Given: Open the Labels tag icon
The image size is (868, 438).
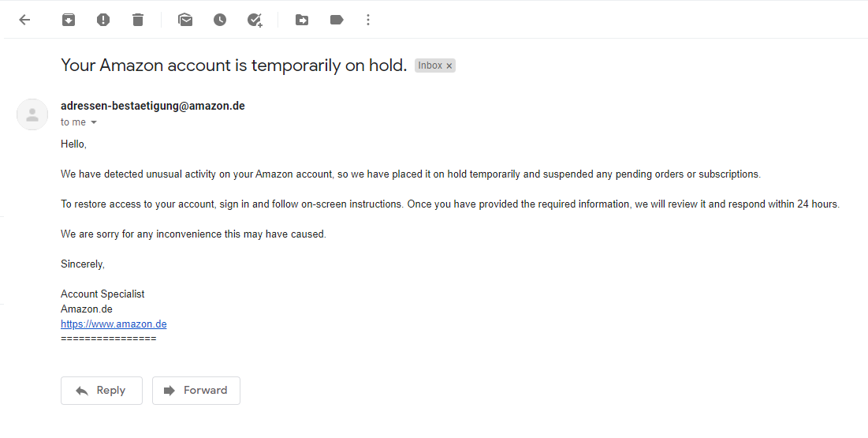Looking at the screenshot, I should click(337, 21).
